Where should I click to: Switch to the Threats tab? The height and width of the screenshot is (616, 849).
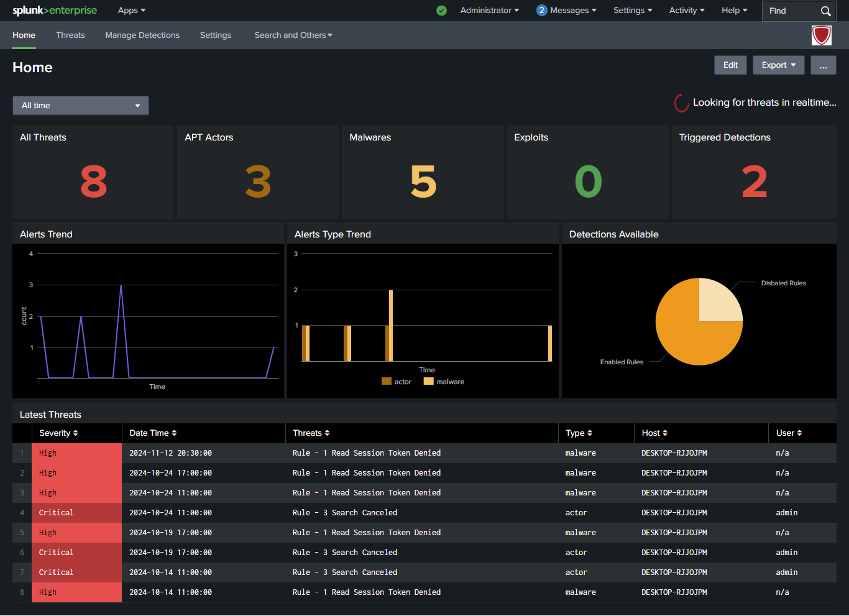point(70,35)
